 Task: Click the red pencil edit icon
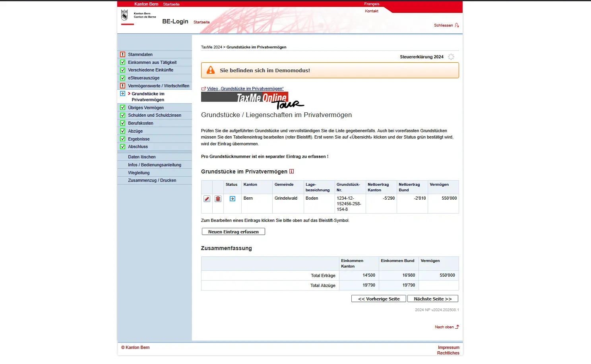[207, 199]
